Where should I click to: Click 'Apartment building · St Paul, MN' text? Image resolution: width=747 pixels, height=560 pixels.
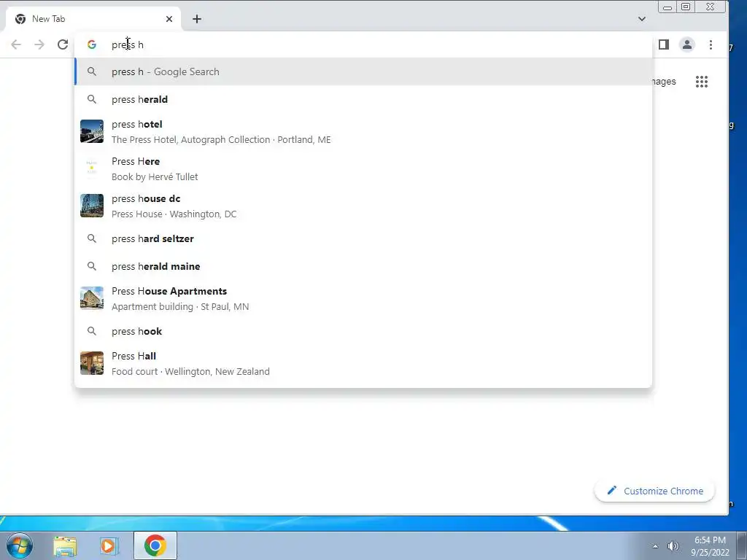(x=180, y=307)
